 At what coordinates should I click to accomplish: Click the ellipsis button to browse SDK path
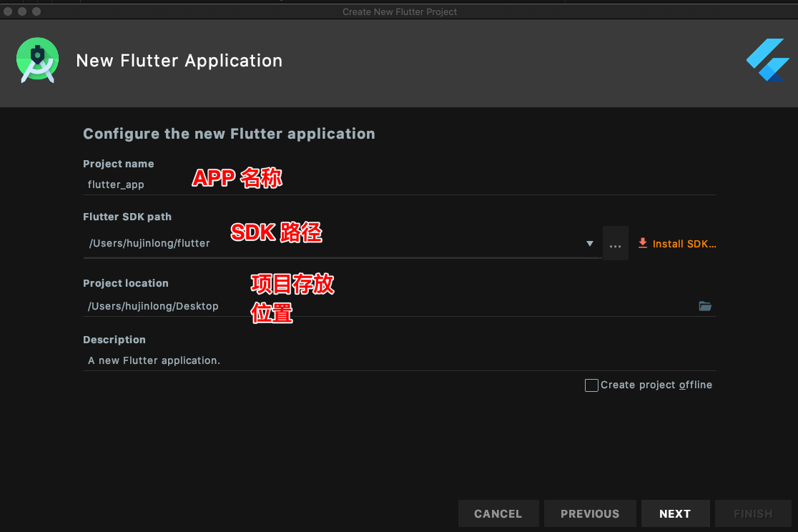(x=615, y=243)
